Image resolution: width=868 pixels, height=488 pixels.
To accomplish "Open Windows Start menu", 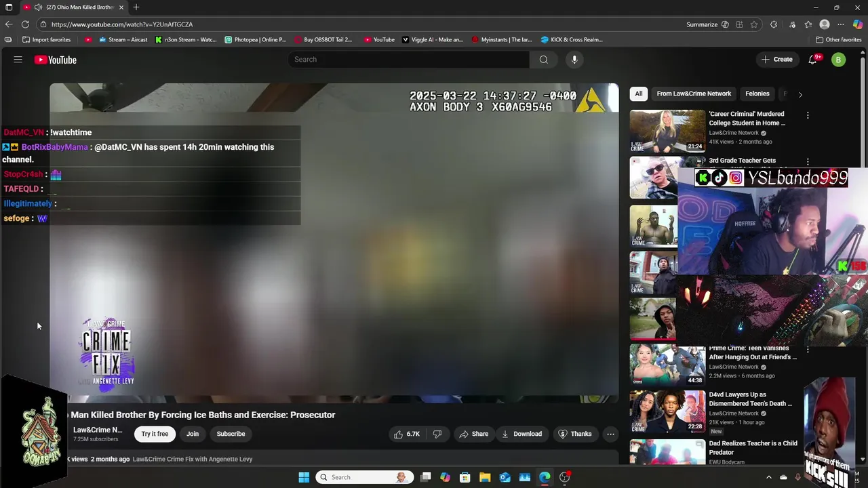I will pos(304,477).
